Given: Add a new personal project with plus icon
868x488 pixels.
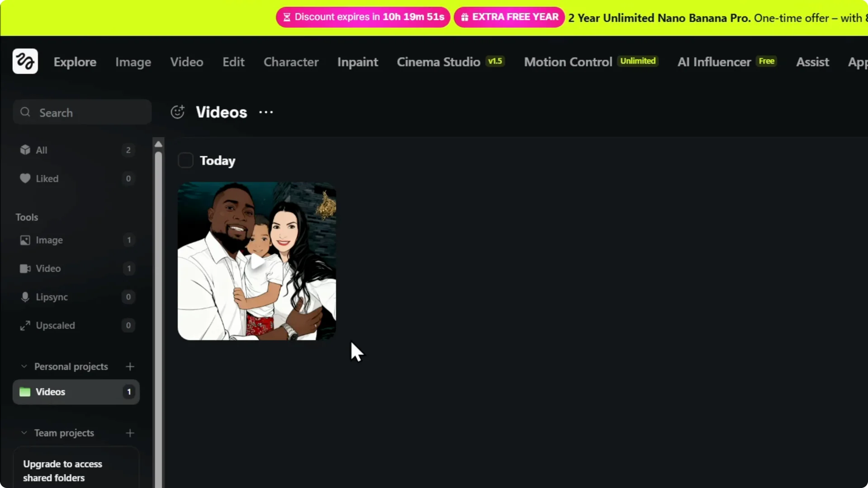Looking at the screenshot, I should (130, 366).
